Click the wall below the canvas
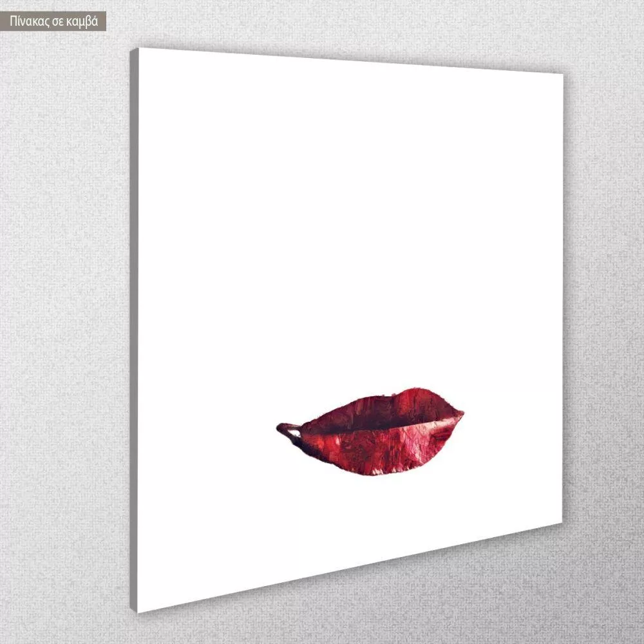The height and width of the screenshot is (644, 644). tap(386, 605)
